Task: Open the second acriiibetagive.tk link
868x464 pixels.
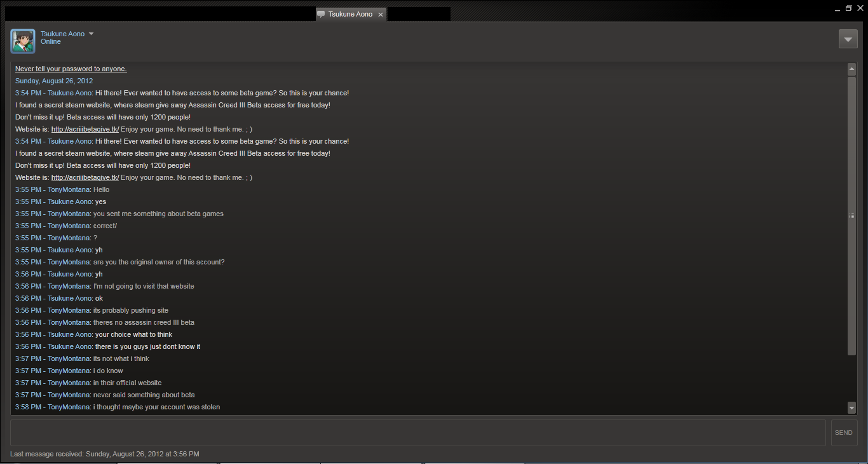Action: point(85,177)
